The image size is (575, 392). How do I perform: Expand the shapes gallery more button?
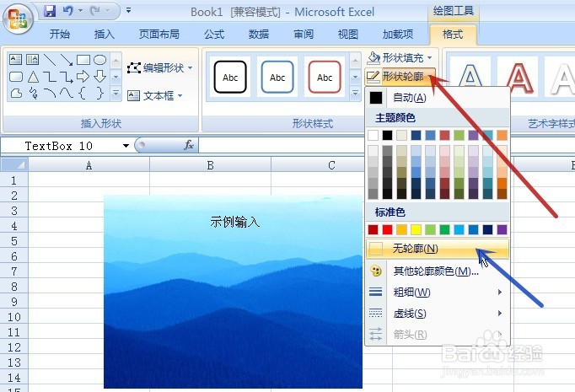(x=116, y=94)
